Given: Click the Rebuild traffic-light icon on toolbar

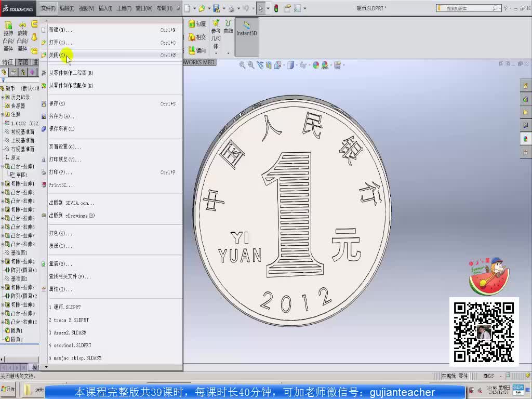Looking at the screenshot, I should 276,8.
